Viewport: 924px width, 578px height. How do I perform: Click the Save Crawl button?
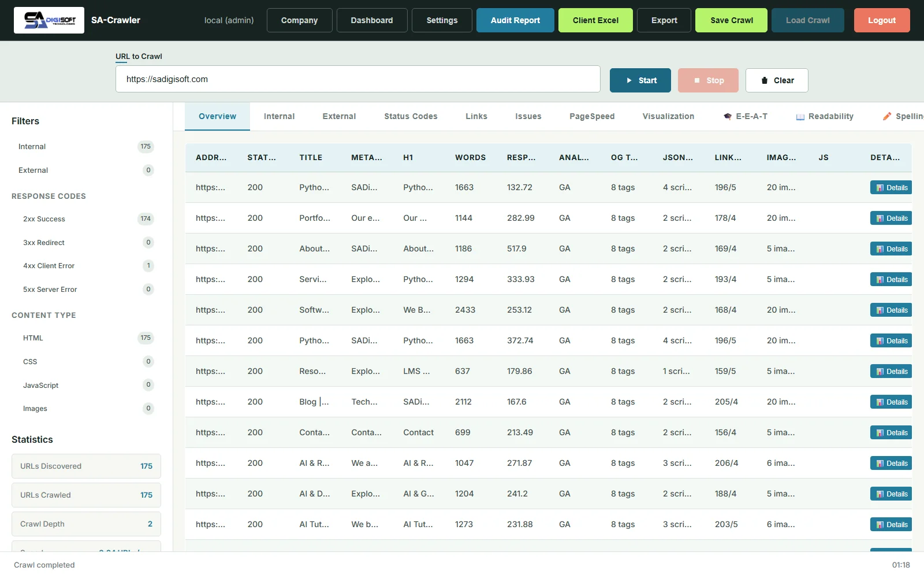(x=732, y=20)
